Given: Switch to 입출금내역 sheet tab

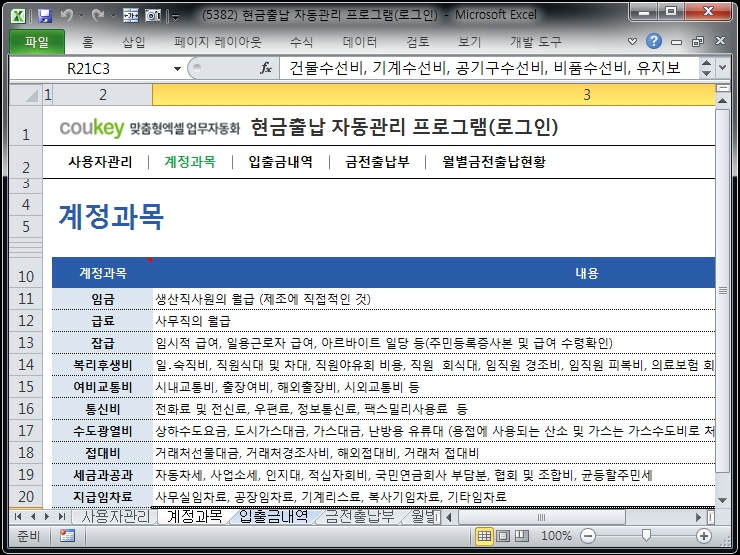Looking at the screenshot, I should point(274,516).
